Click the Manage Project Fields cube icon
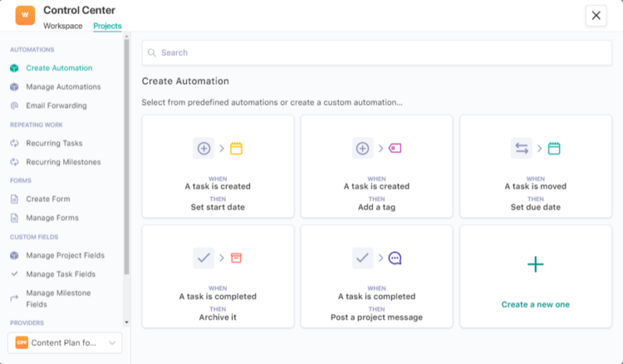The width and height of the screenshot is (623, 364). 14,255
